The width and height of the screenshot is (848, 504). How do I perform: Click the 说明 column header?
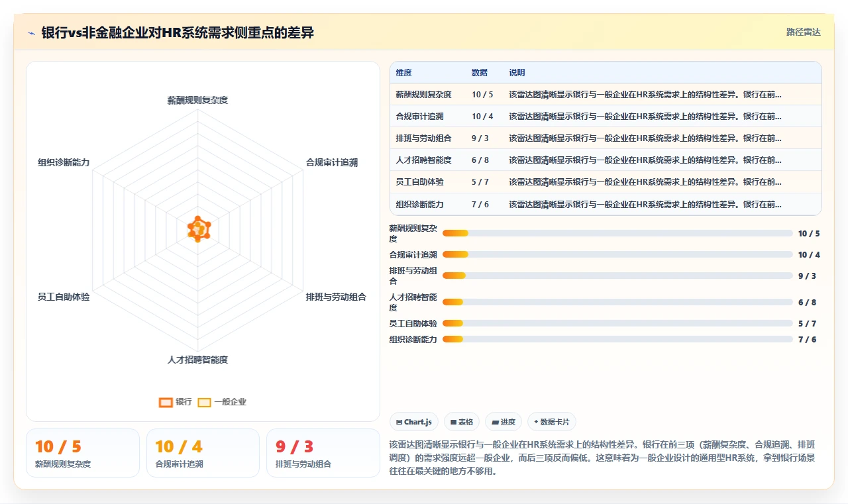pos(517,73)
